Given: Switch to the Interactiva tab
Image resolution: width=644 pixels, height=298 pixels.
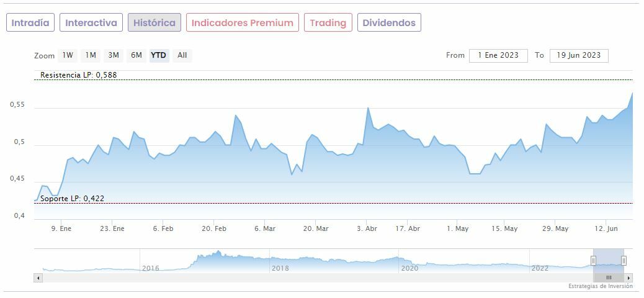Looking at the screenshot, I should [x=91, y=23].
